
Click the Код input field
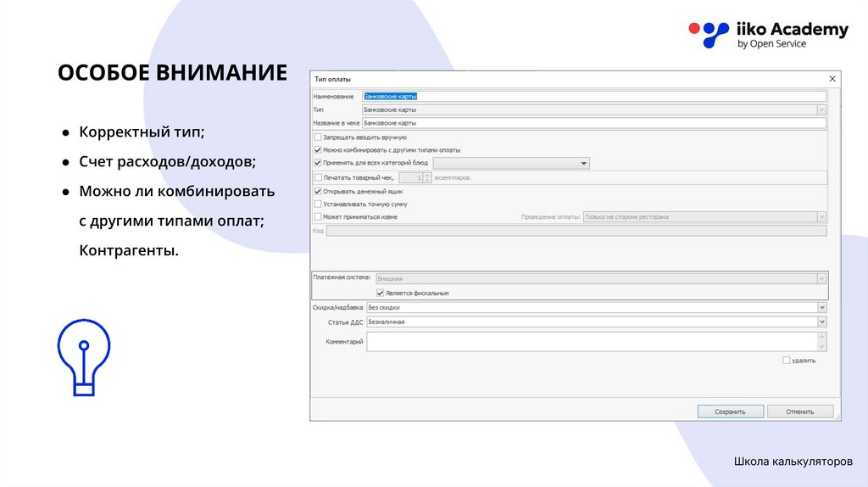coord(576,231)
